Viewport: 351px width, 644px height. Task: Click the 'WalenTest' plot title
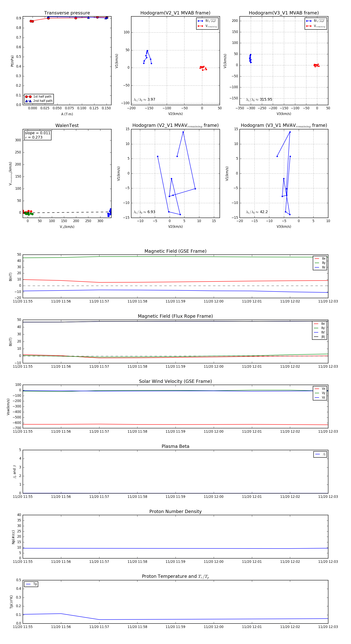click(x=67, y=125)
